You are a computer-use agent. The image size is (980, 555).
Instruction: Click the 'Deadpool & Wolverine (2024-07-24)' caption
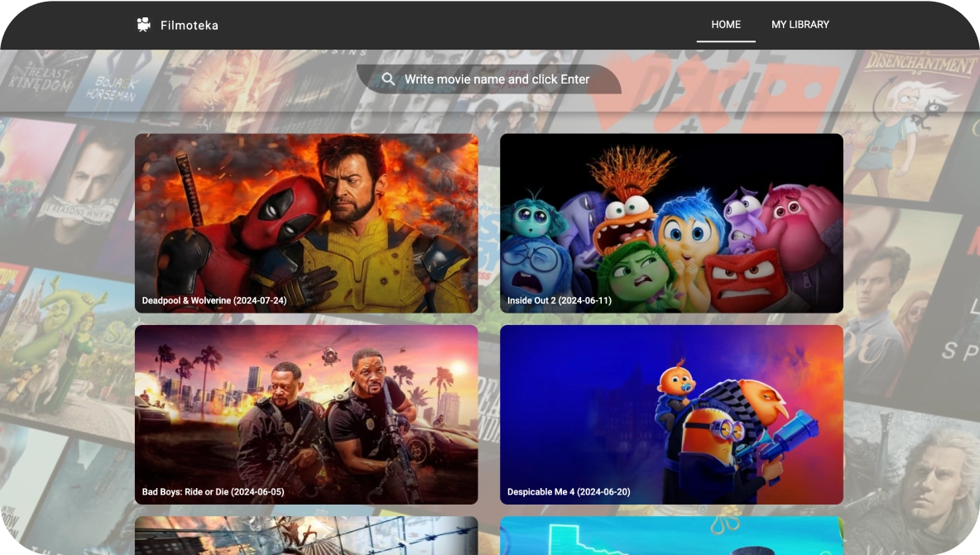pyautogui.click(x=214, y=300)
